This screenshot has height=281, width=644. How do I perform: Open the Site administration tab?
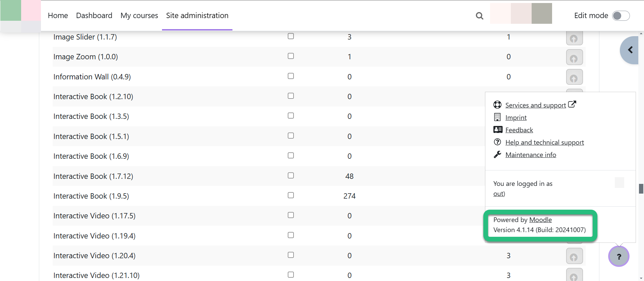click(197, 15)
